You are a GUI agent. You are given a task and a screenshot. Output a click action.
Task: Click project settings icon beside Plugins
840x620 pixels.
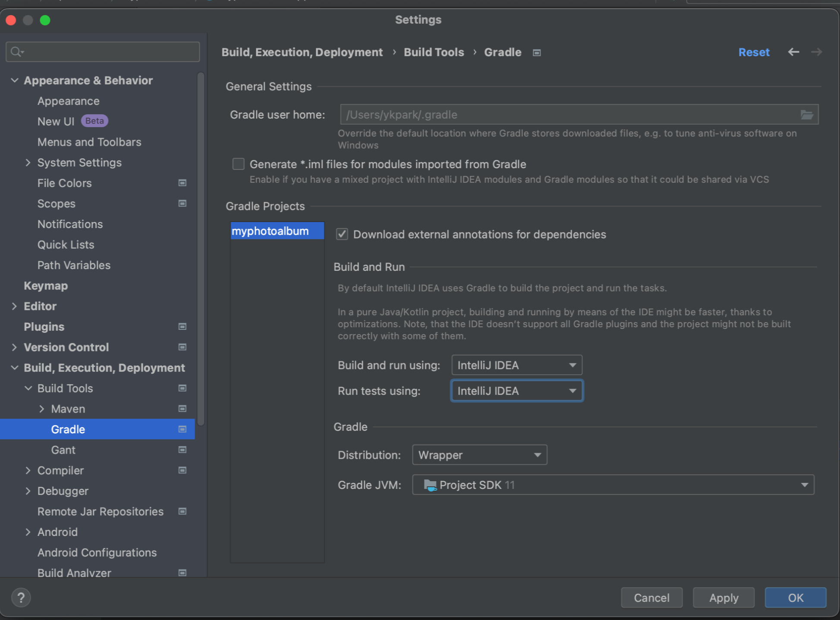pos(182,326)
